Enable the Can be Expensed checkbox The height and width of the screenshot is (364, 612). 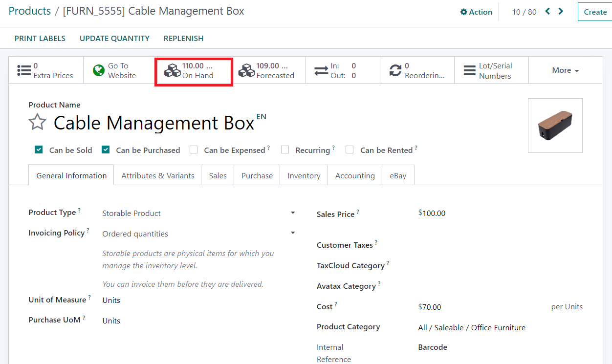coord(194,150)
